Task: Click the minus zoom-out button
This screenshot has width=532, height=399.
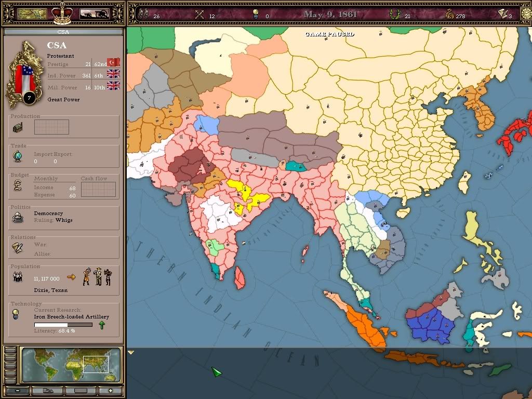Action: (x=18, y=390)
